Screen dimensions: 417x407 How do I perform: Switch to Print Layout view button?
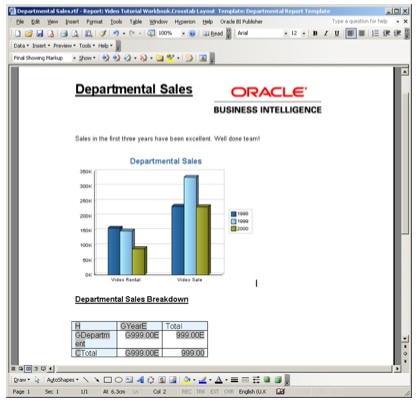click(x=28, y=369)
